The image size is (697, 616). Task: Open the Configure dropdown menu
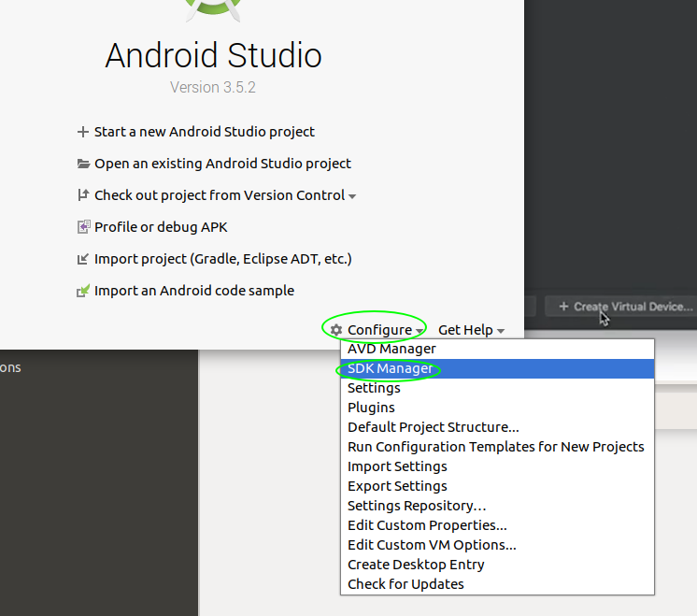click(x=379, y=330)
